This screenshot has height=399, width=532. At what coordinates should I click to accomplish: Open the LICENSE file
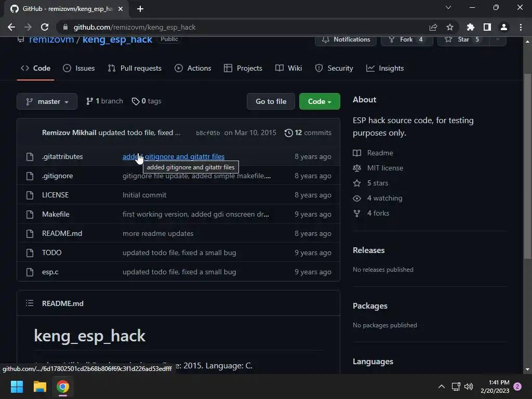click(x=55, y=195)
